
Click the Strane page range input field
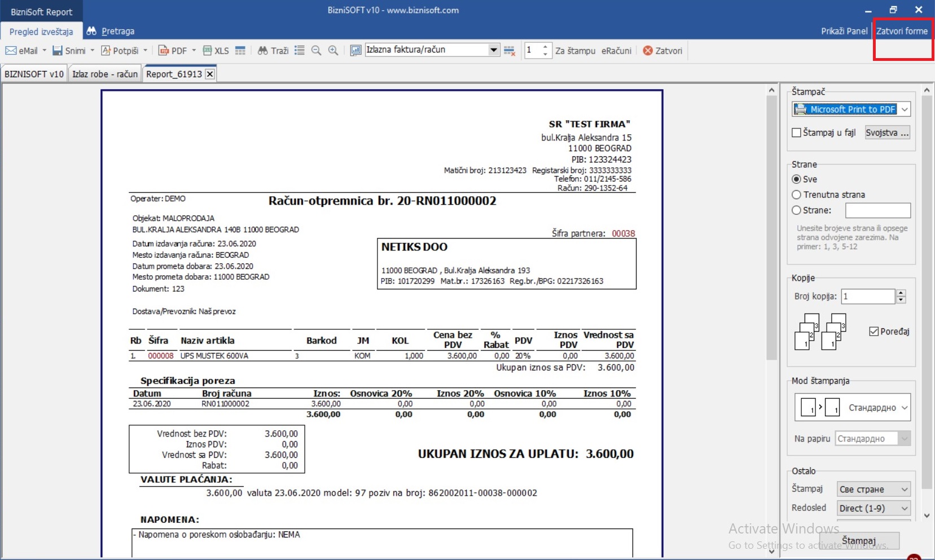click(878, 210)
